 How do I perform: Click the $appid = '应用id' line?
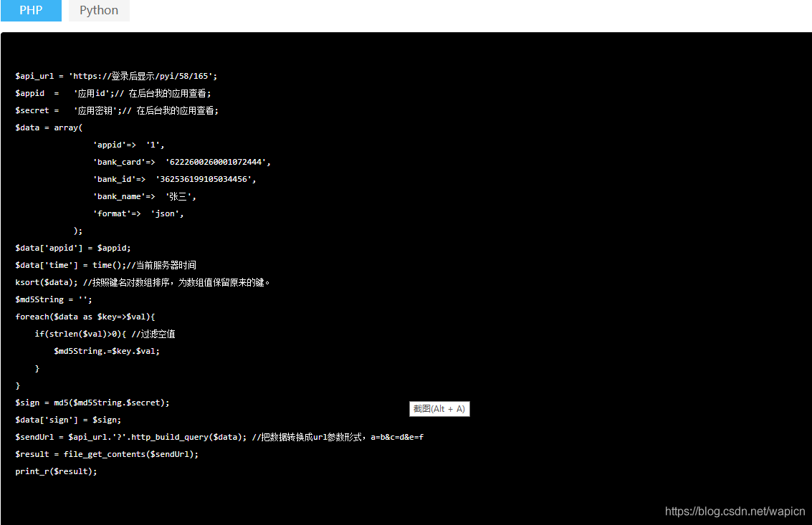(113, 93)
